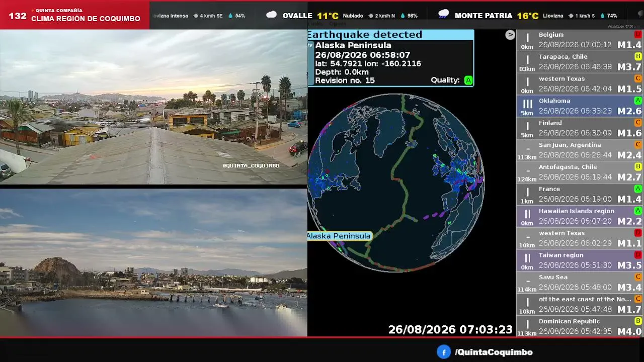The image size is (644, 362).
Task: Select the Dominican Republic entry
Action: point(580,326)
